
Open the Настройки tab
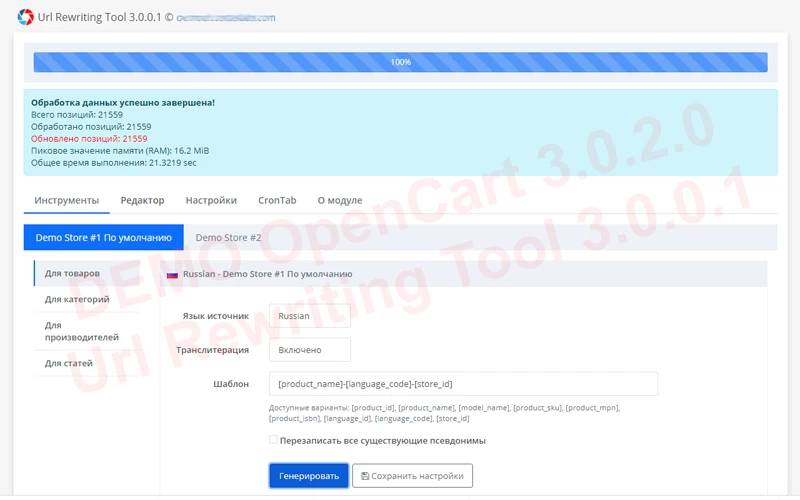(211, 201)
